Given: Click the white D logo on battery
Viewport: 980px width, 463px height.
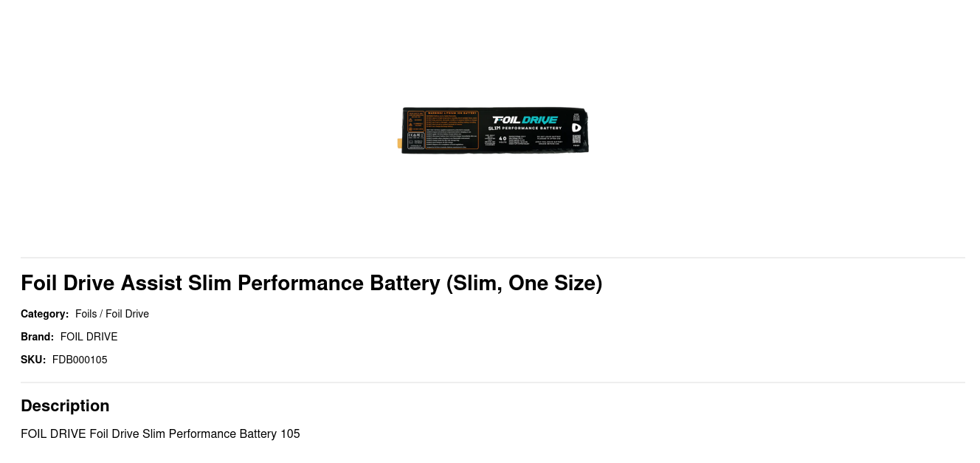Looking at the screenshot, I should pos(576,127).
